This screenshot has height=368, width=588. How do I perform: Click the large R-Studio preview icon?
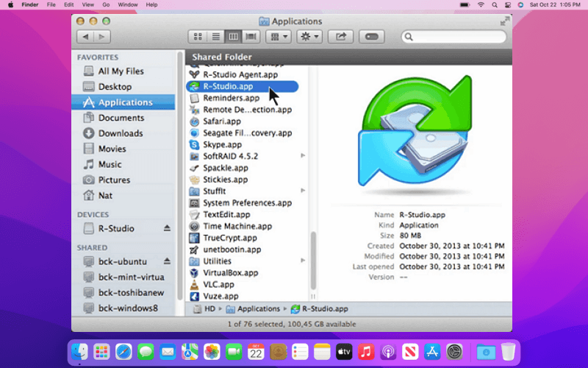[x=415, y=132]
